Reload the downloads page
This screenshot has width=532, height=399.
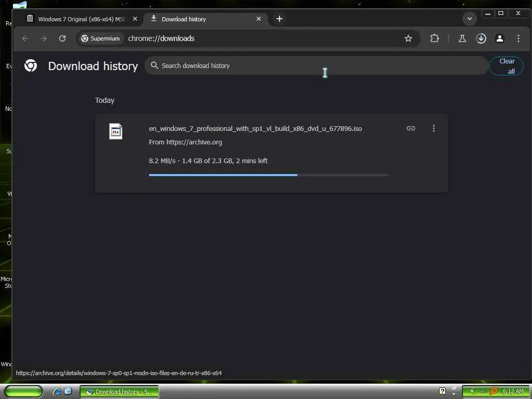[62, 38]
